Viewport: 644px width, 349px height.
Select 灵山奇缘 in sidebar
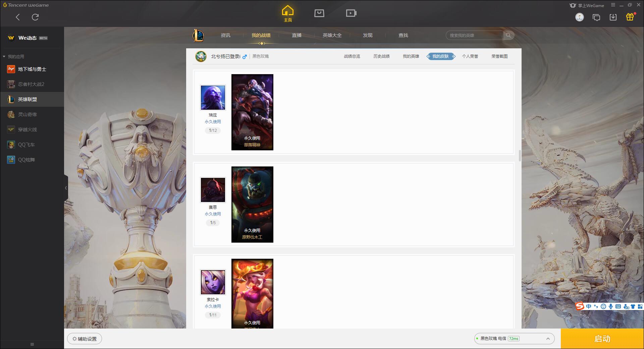point(32,114)
